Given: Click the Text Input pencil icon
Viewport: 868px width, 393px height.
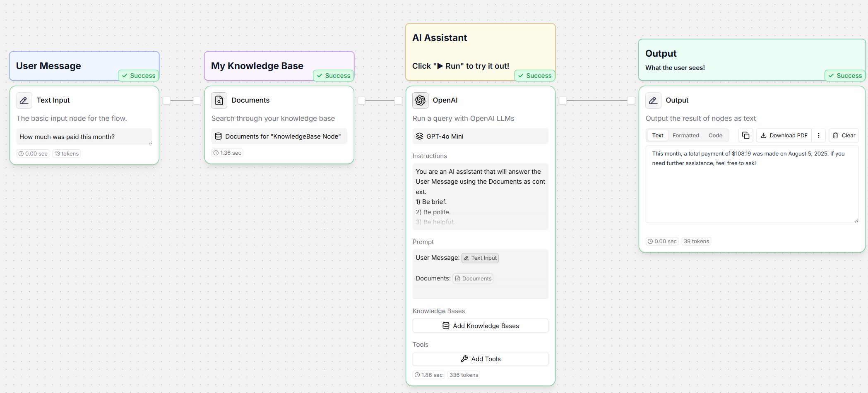Looking at the screenshot, I should 24,101.
